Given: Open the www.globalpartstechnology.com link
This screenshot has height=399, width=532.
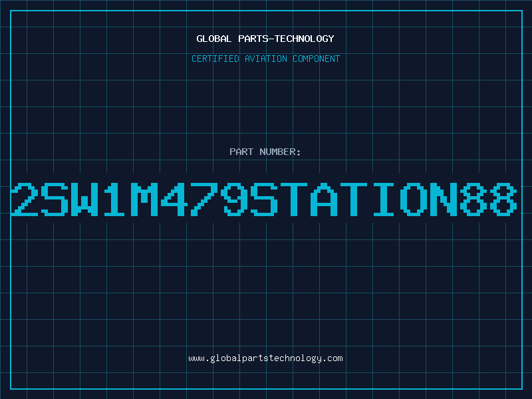Looking at the screenshot, I should pyautogui.click(x=265, y=358).
